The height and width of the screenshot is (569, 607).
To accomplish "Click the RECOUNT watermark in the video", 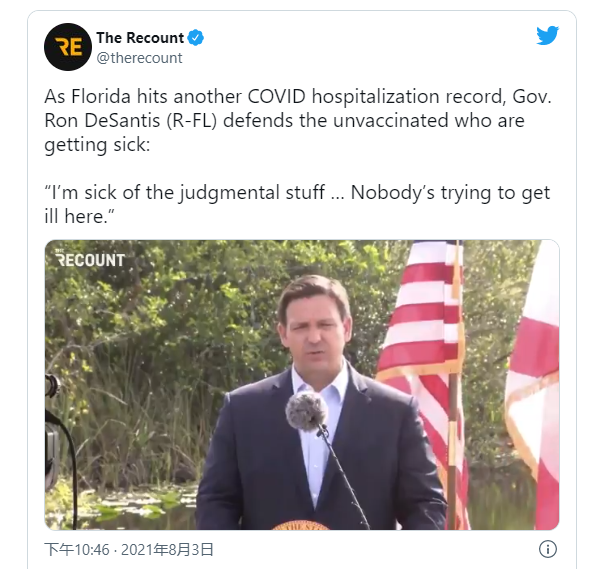I will 90,259.
